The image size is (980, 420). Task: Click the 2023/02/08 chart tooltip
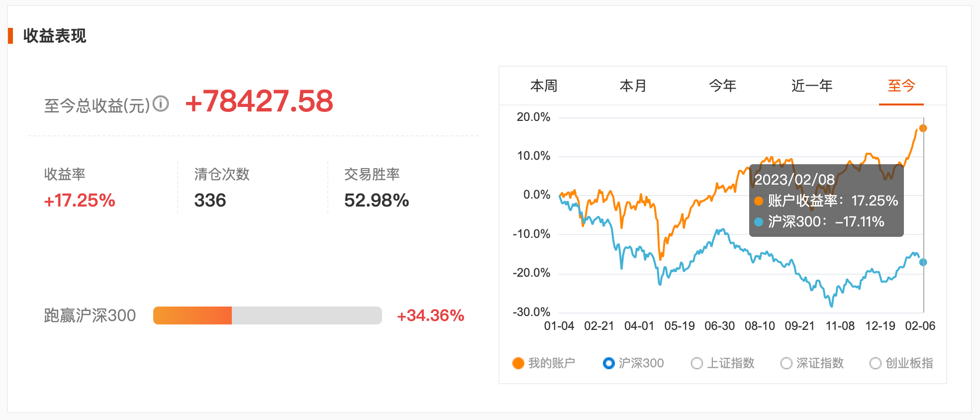tap(827, 202)
